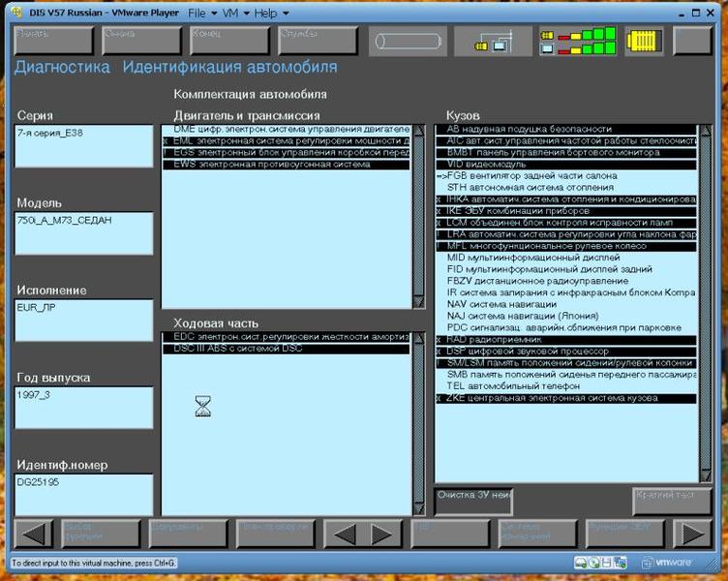Click the Функции ЭБУ button
The image size is (728, 581).
coord(625,535)
